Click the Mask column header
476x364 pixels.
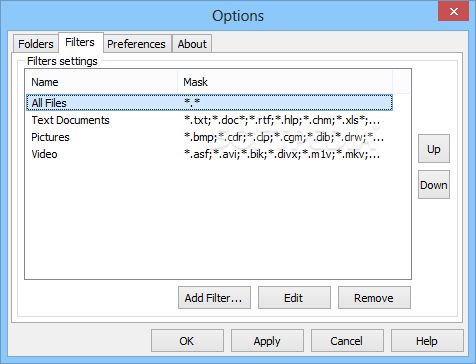[x=285, y=82]
